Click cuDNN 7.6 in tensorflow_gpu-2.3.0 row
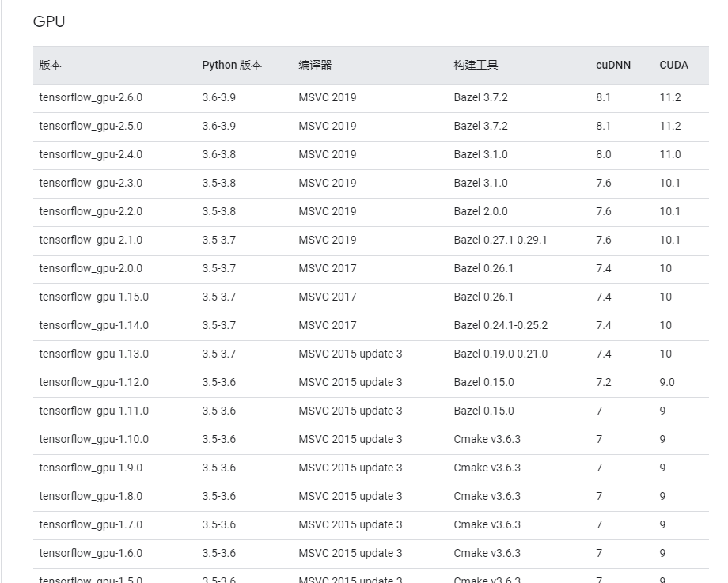Viewport: 728px width, 583px height. coord(604,183)
